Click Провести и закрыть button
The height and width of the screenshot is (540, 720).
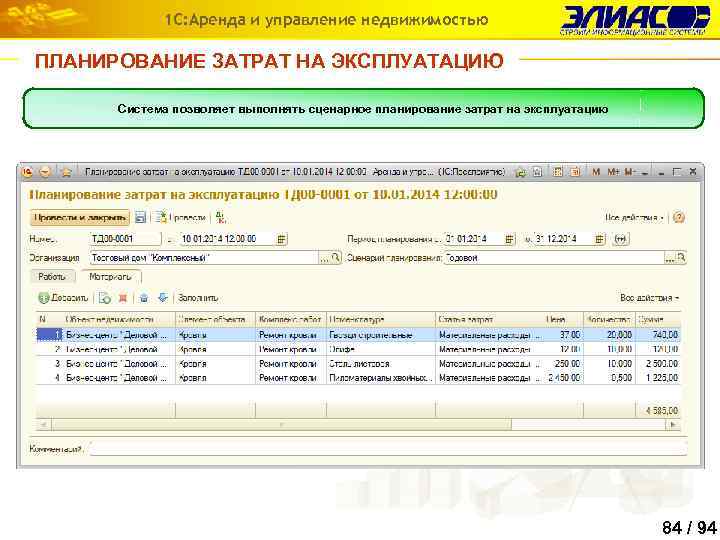point(80,217)
